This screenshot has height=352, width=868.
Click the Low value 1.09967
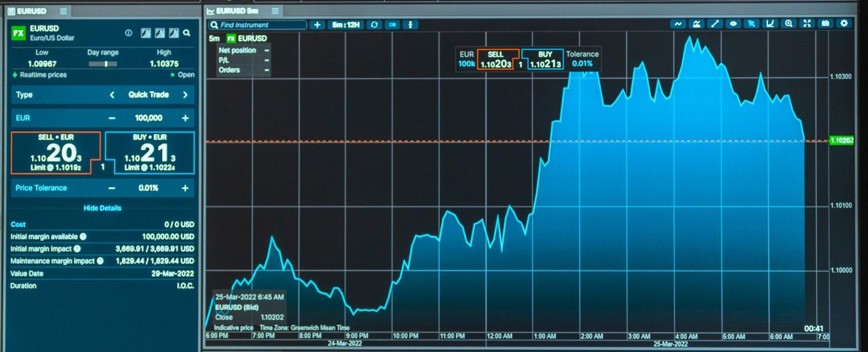42,64
